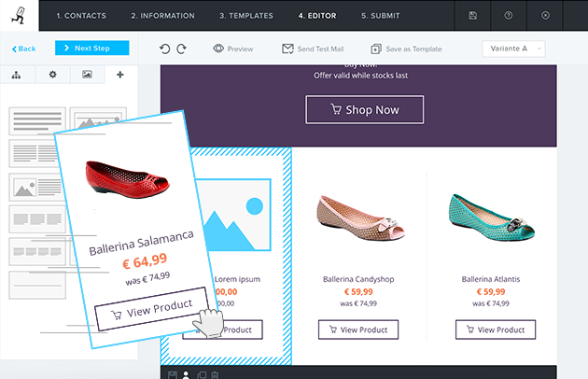
Task: Pick the image-with-caption block layout
Action: (98, 115)
